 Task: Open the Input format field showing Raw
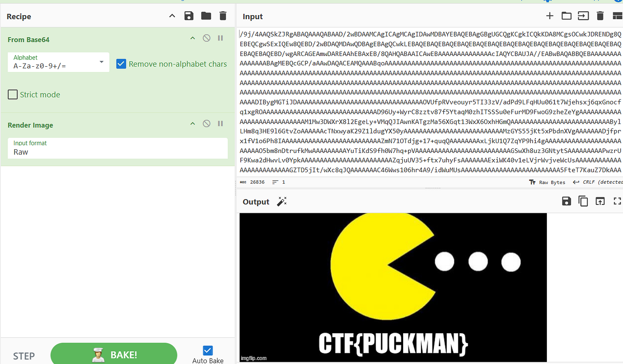117,148
